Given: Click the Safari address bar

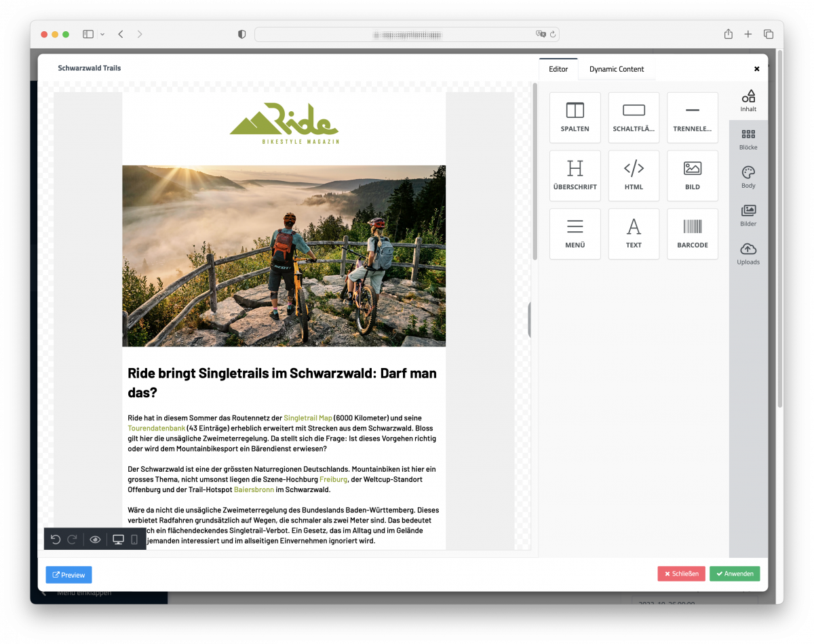Looking at the screenshot, I should [x=407, y=34].
